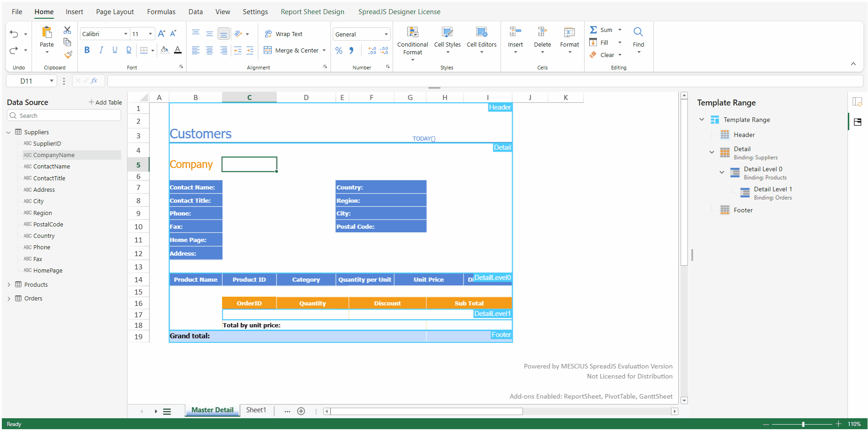This screenshot has height=431, width=868.
Task: Collapse the Detail Level 0 tree node
Action: pos(722,172)
